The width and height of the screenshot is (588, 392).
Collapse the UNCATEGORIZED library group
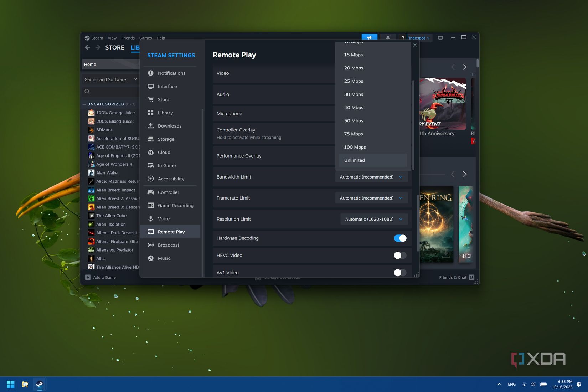[x=84, y=104]
